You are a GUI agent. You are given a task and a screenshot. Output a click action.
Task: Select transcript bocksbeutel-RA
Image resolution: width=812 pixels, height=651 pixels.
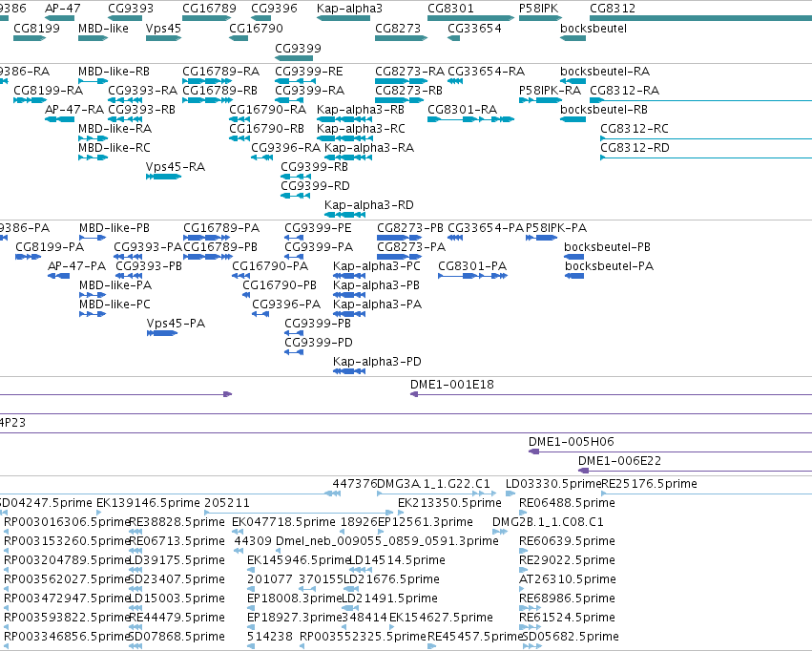(x=605, y=72)
